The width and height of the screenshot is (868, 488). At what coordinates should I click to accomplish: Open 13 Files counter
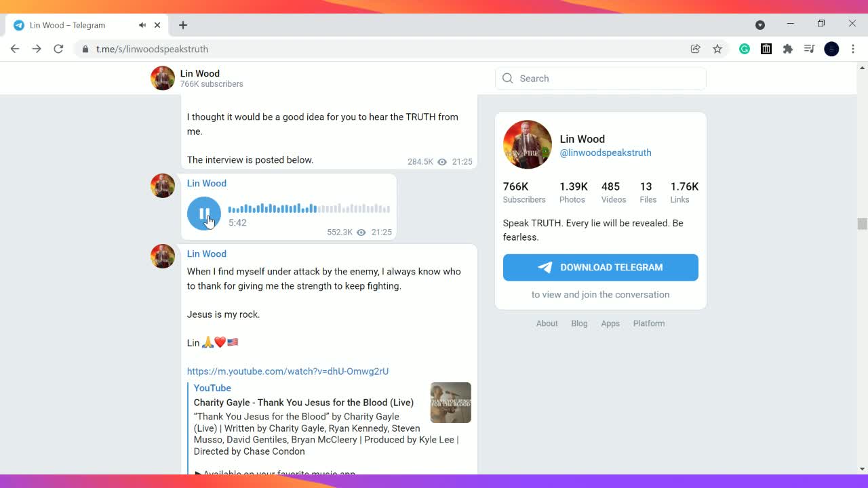[x=648, y=192]
